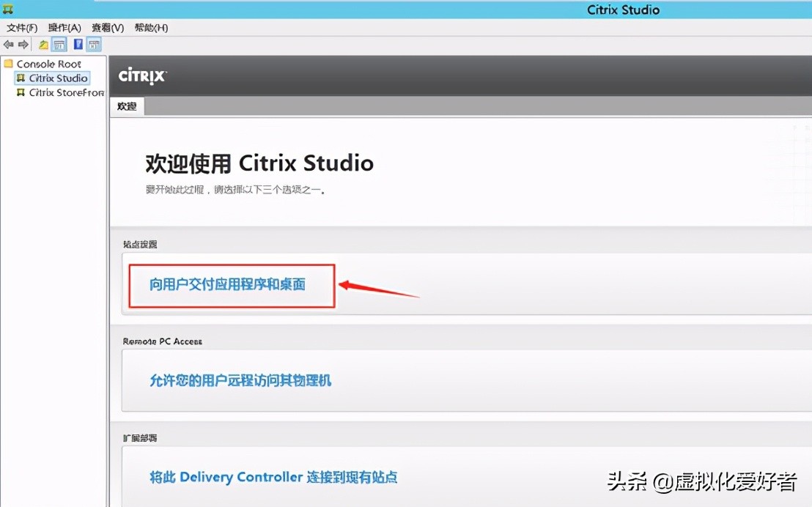Click the 允许您的用户远程访问其物理机 link
The width and height of the screenshot is (812, 507).
[240, 381]
